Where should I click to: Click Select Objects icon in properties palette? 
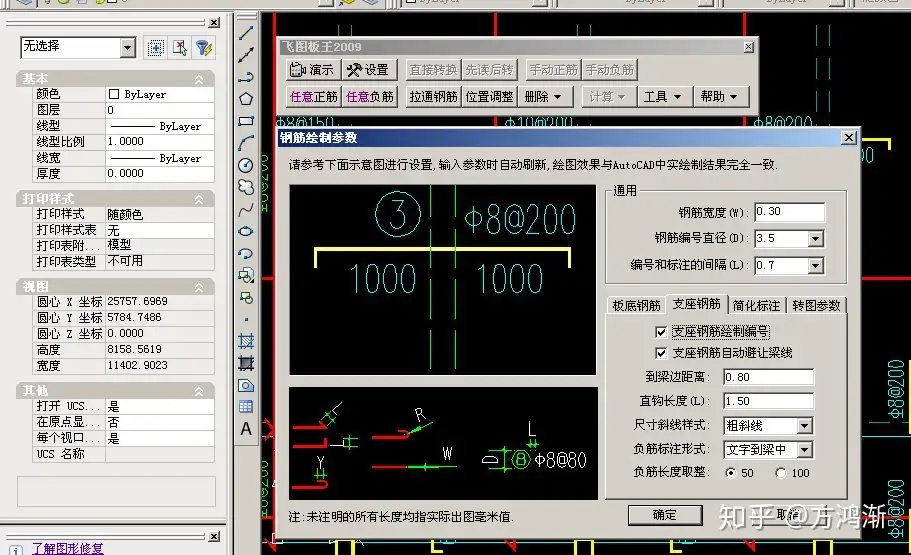coord(180,48)
